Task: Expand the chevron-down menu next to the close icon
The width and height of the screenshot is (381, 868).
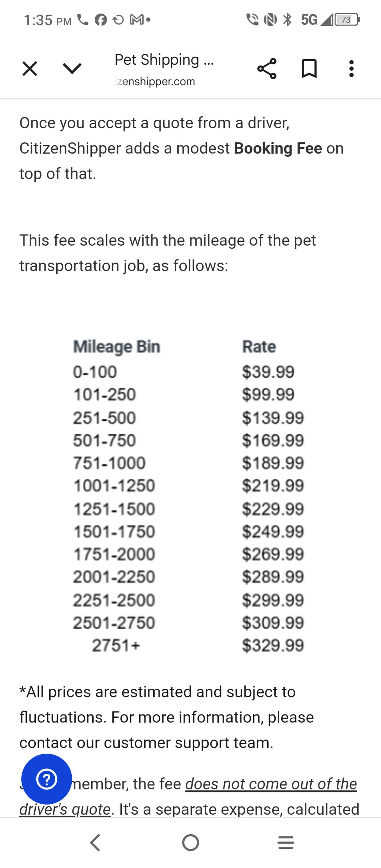Action: pyautogui.click(x=72, y=69)
